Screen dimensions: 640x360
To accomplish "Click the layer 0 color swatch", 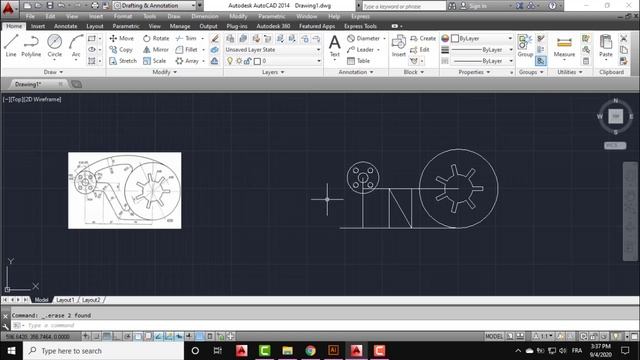I will click(257, 61).
